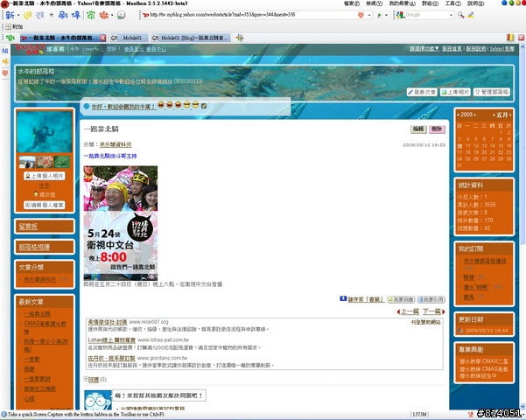Open the 工具 menu
526x420 pixels.
[x=452, y=3]
